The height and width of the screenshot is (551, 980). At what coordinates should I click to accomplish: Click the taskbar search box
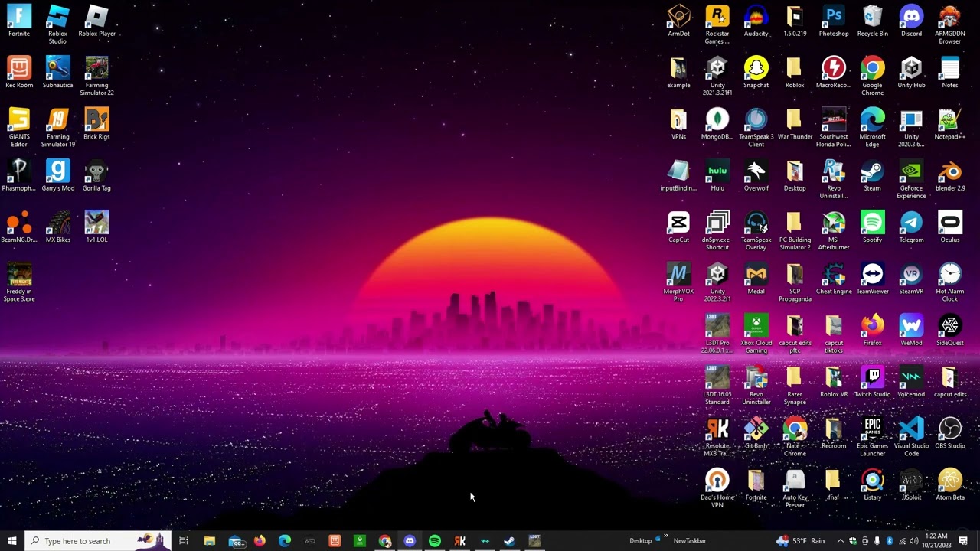pos(98,541)
